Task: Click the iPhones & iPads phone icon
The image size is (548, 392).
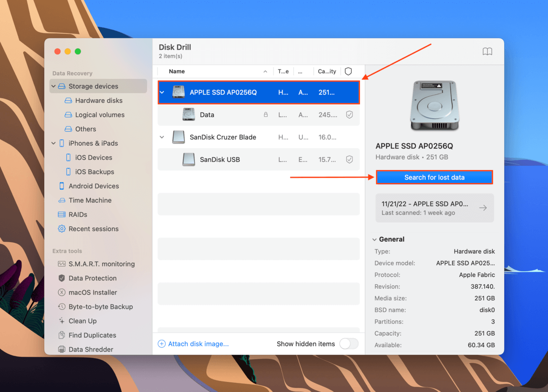Action: (x=62, y=143)
